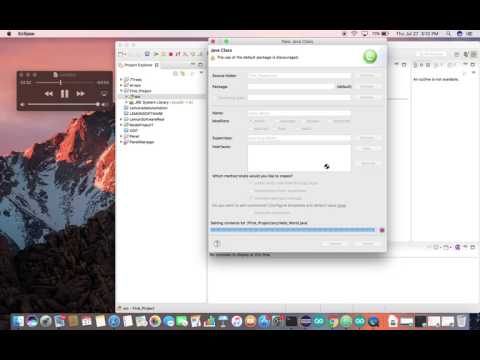Click the 'here' link to configure templates
Viewport: 480px width, 360px height.
pyautogui.click(x=341, y=206)
